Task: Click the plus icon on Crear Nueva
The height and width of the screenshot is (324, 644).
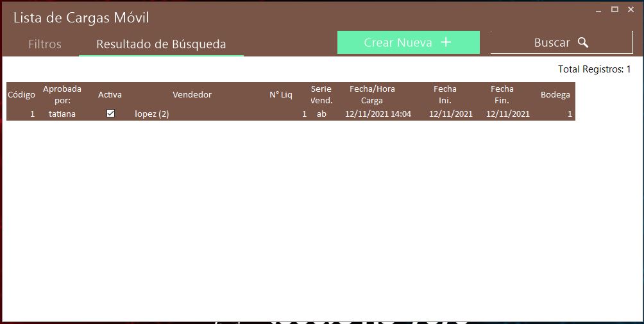Action: [446, 42]
